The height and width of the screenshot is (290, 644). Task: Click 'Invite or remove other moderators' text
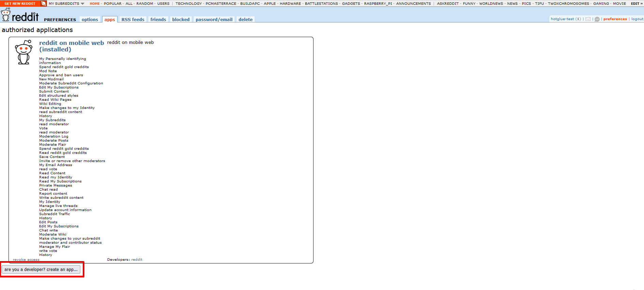click(72, 161)
